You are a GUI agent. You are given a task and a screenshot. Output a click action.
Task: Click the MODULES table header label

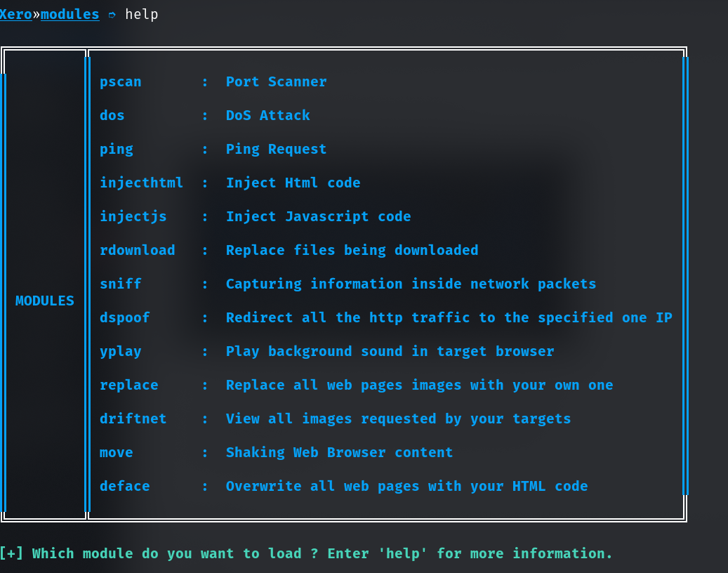coord(45,301)
